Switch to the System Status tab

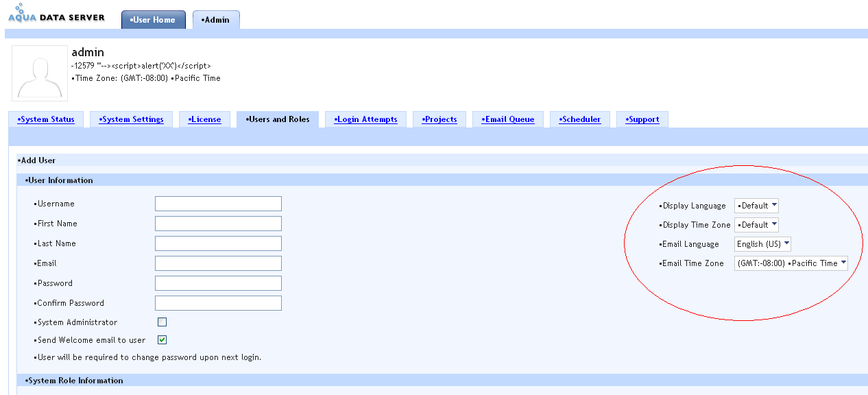pos(46,119)
